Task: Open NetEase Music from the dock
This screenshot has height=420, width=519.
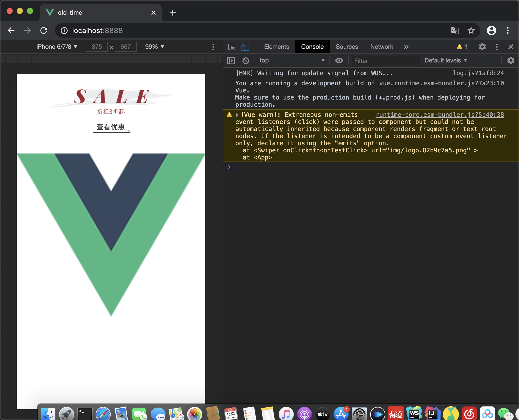Action: pos(469,413)
